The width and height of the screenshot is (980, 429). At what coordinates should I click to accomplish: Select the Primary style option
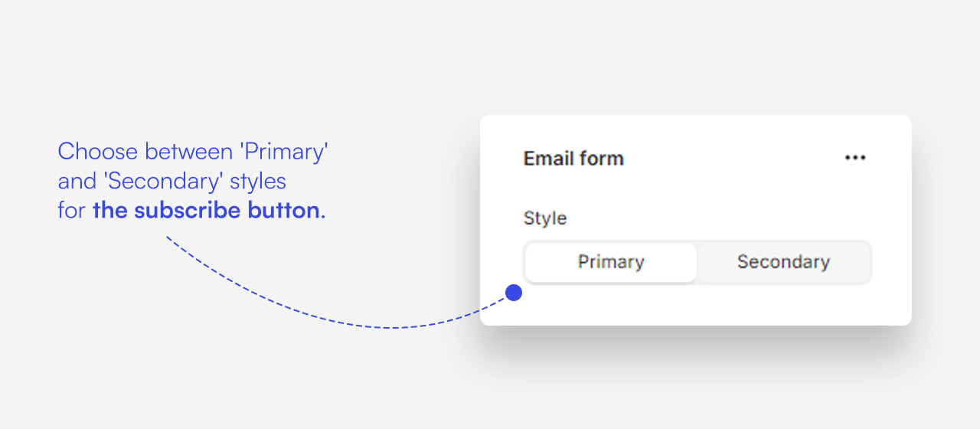pos(611,262)
